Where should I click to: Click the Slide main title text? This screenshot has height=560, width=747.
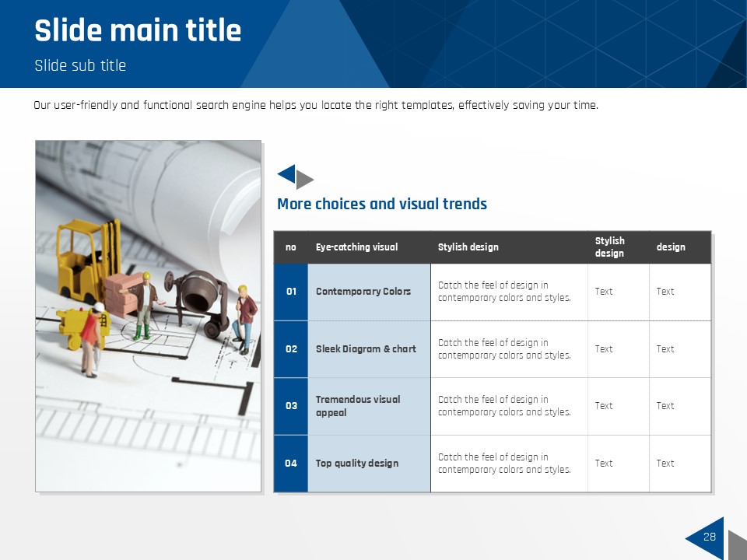tap(138, 31)
